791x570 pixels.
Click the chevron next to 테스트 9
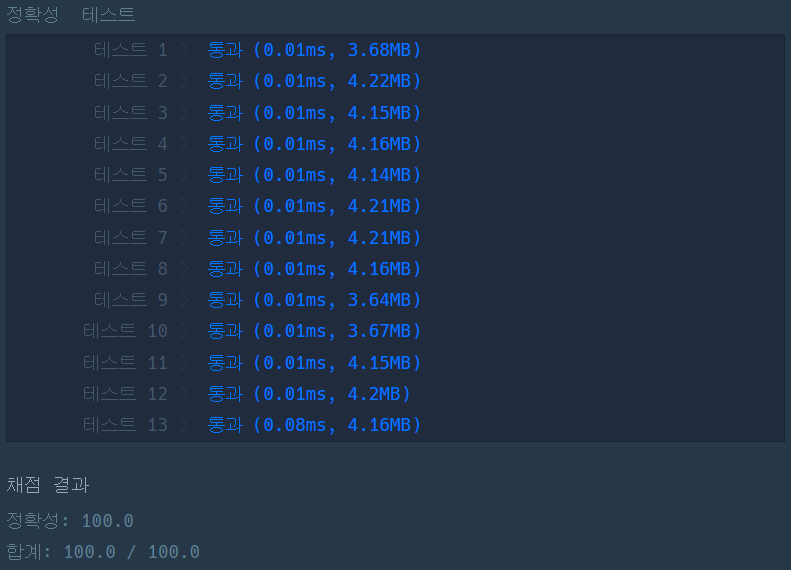coord(185,300)
